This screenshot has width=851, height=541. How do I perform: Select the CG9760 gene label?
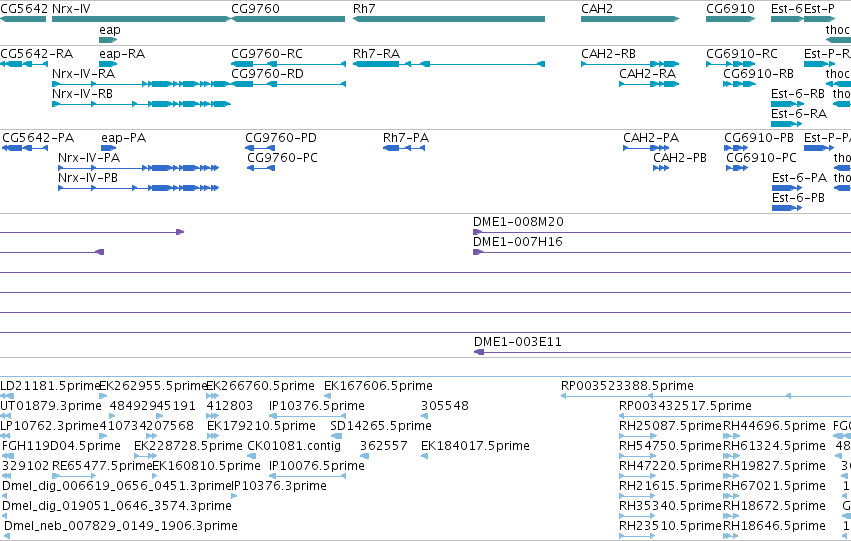(x=255, y=9)
